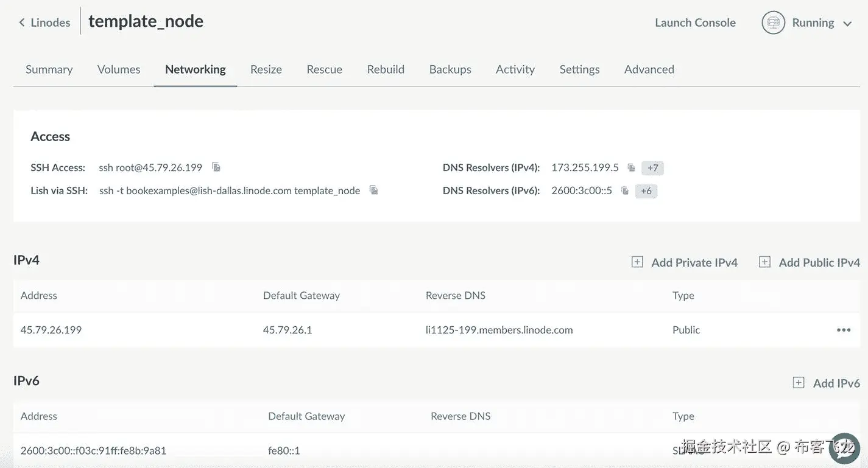The width and height of the screenshot is (868, 468).
Task: Select the Summary tab
Action: tap(49, 69)
